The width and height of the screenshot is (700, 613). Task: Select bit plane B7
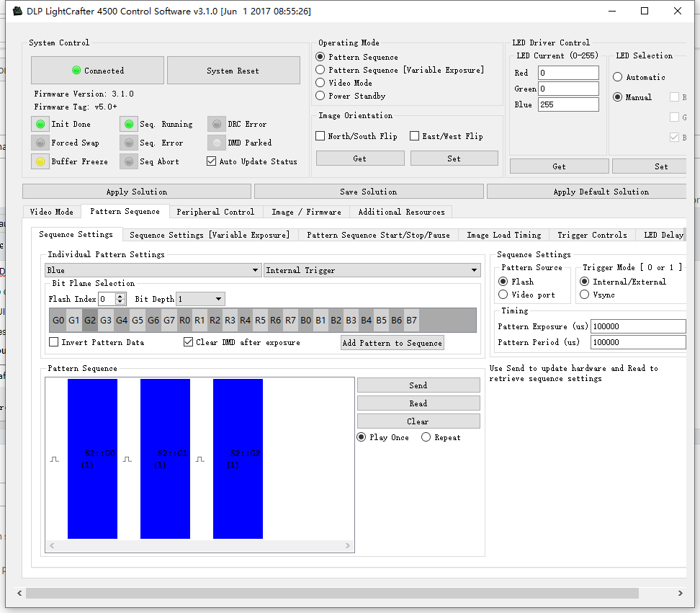coord(412,320)
